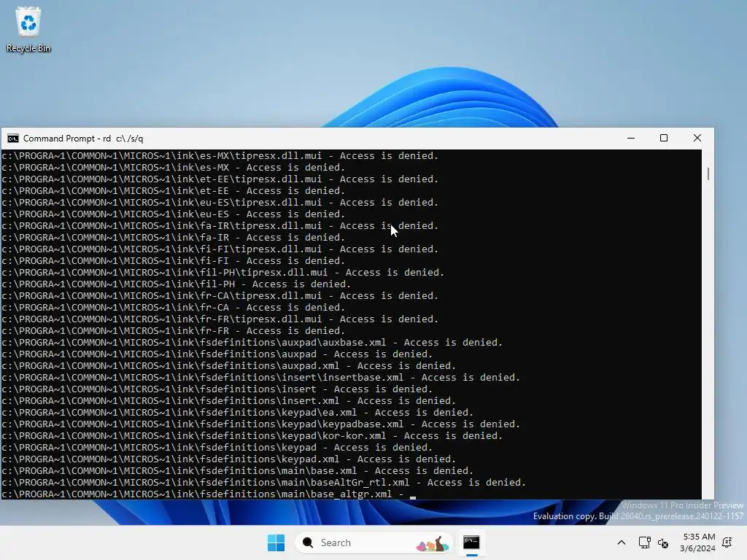Click the Command Prompt title bar icon
Viewport: 747px width, 560px height.
pos(13,139)
